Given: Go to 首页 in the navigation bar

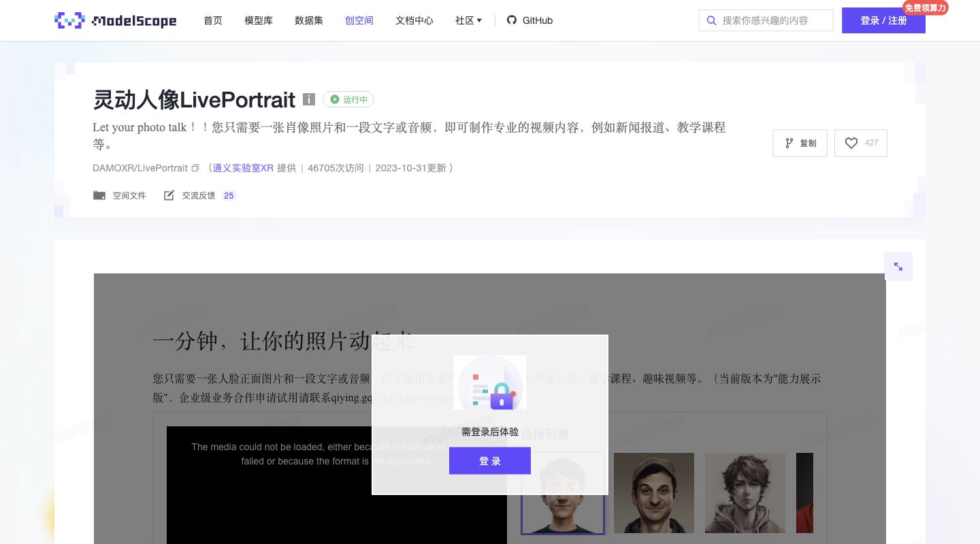Looking at the screenshot, I should [213, 20].
